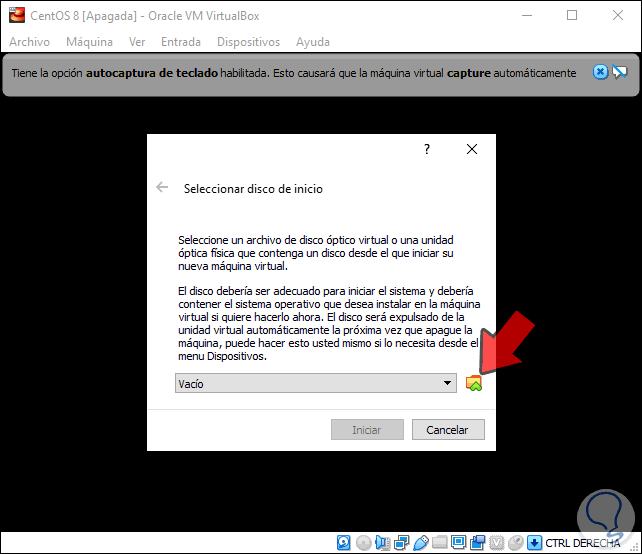The height and width of the screenshot is (554, 642).
Task: Open the Ver menu
Action: tap(137, 42)
